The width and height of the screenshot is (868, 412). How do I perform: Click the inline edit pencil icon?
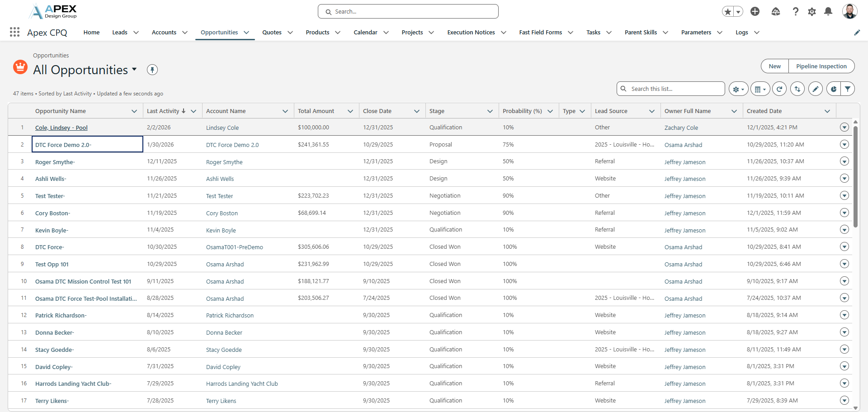[x=815, y=89]
